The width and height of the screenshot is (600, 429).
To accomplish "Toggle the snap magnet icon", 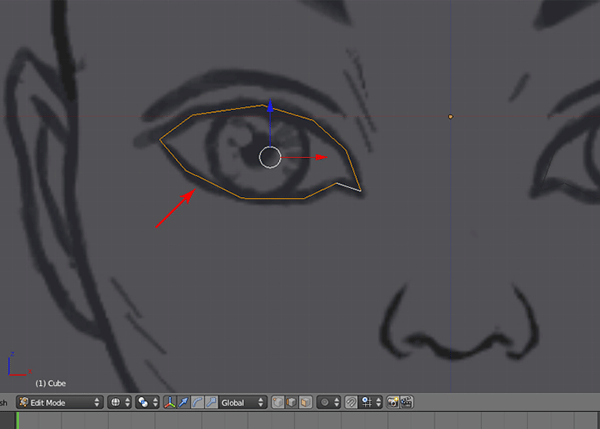I will (351, 402).
